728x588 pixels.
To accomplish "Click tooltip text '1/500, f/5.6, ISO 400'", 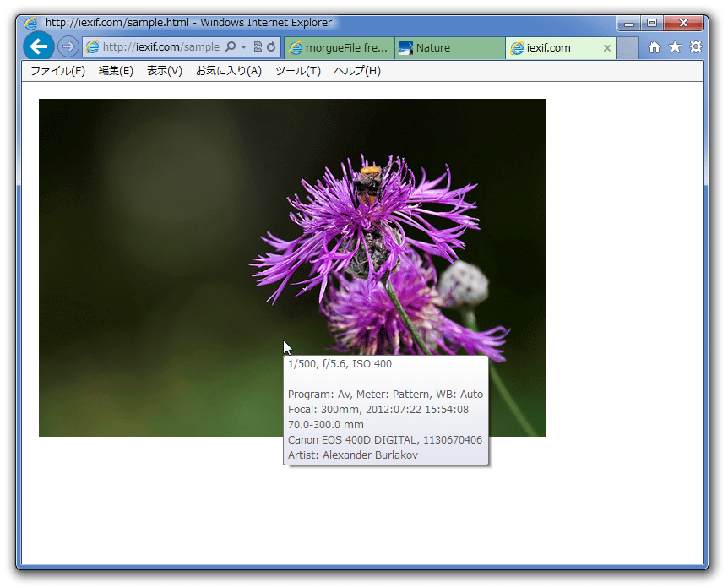I will coord(340,363).
